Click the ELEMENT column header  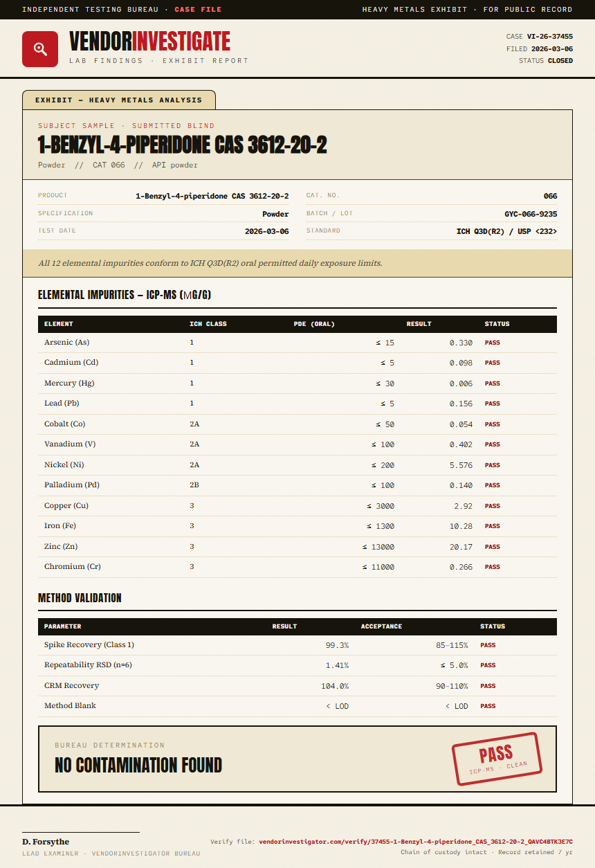click(59, 324)
